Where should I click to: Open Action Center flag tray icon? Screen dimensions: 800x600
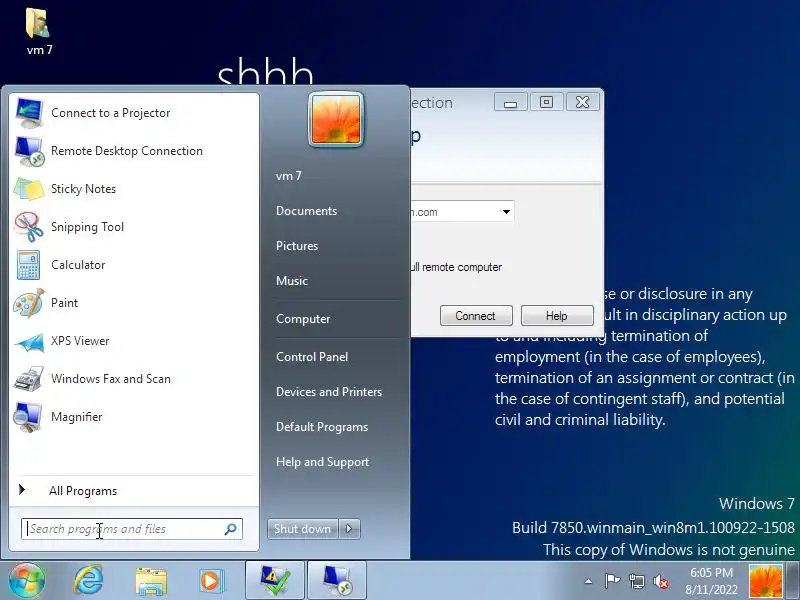point(612,581)
